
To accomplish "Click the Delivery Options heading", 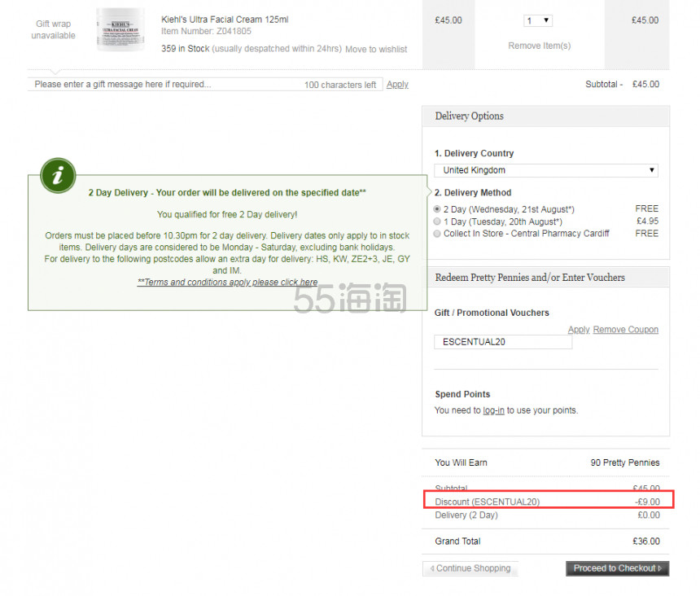I will (x=469, y=116).
